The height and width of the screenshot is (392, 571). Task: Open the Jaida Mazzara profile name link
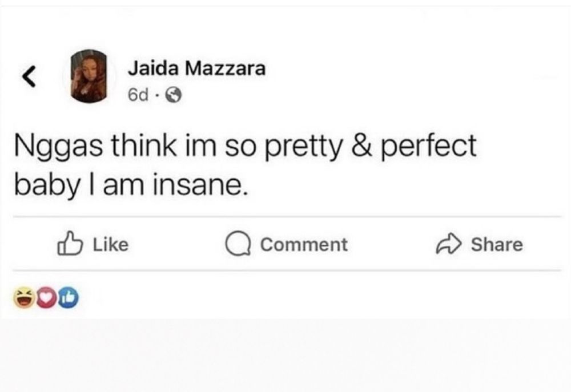point(196,68)
